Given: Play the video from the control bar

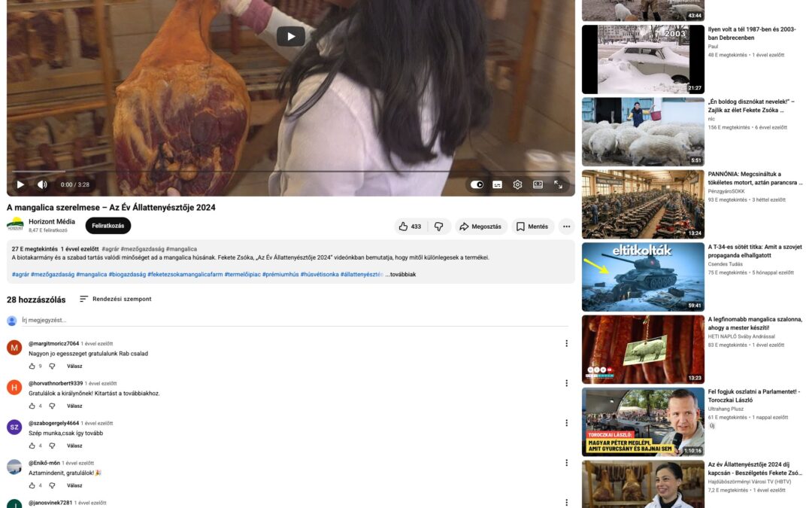Looking at the screenshot, I should [x=21, y=184].
